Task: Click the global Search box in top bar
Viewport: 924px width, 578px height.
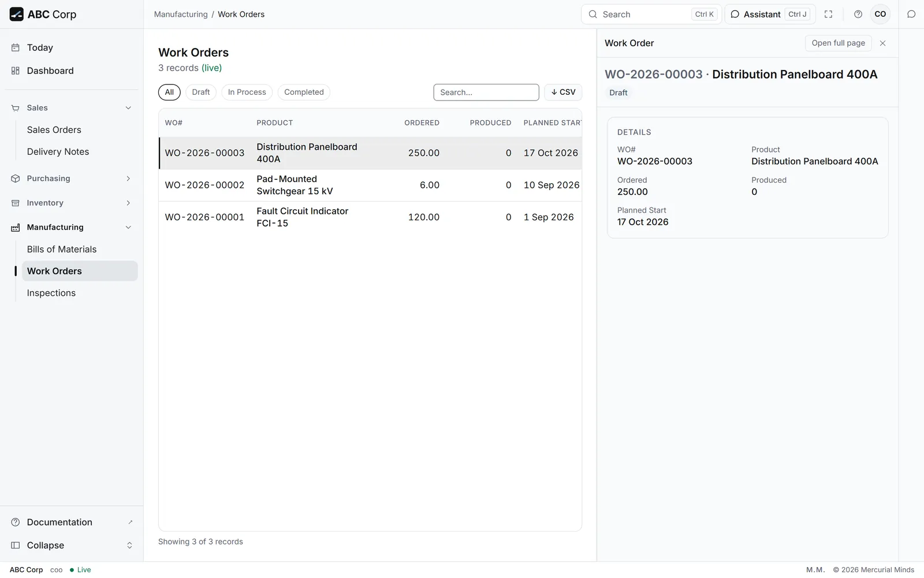Action: (x=651, y=14)
